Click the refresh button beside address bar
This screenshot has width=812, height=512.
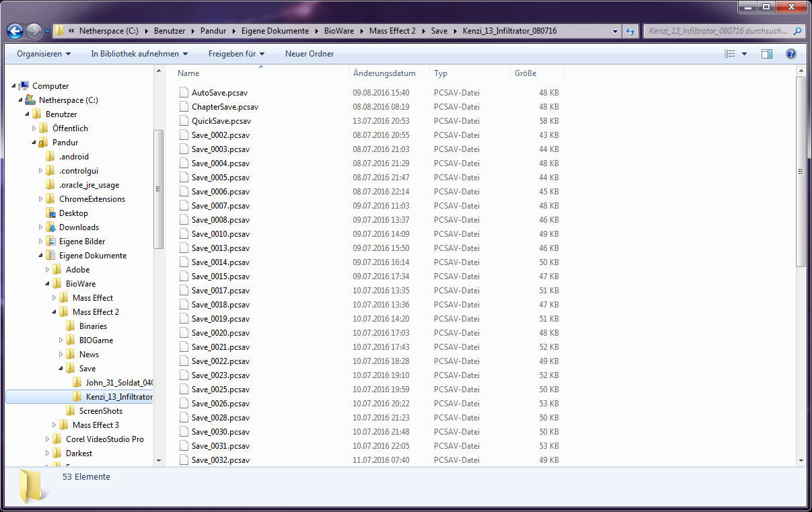point(630,31)
